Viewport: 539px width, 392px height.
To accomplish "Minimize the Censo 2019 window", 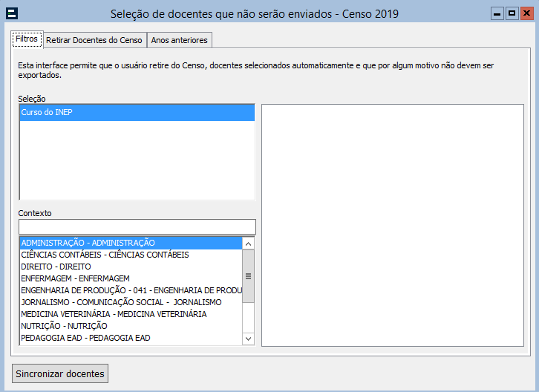I will (x=497, y=13).
